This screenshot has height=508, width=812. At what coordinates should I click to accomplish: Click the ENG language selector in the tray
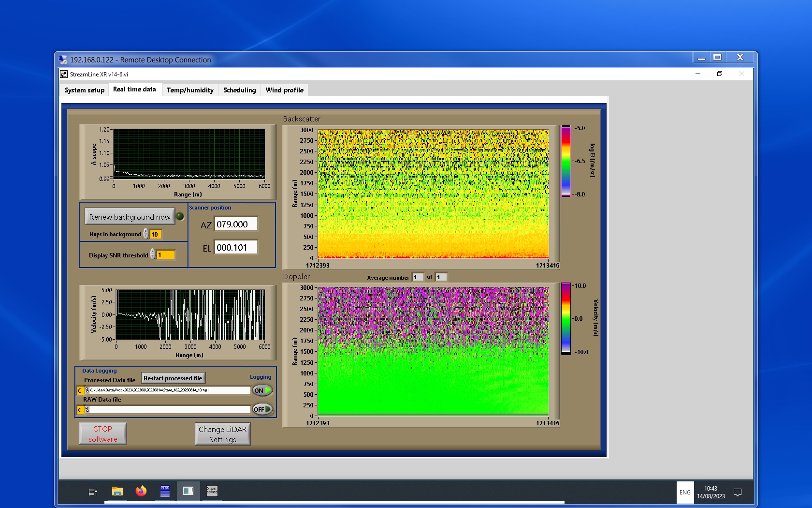(685, 493)
